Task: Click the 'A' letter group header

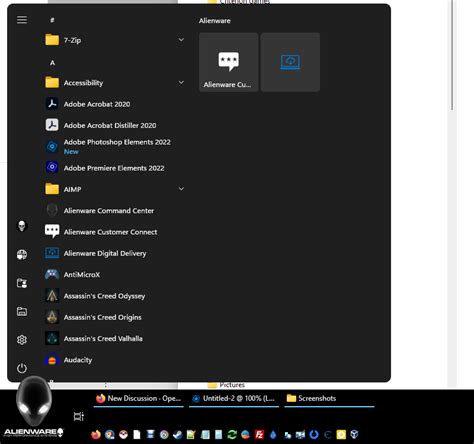Action: (x=52, y=63)
